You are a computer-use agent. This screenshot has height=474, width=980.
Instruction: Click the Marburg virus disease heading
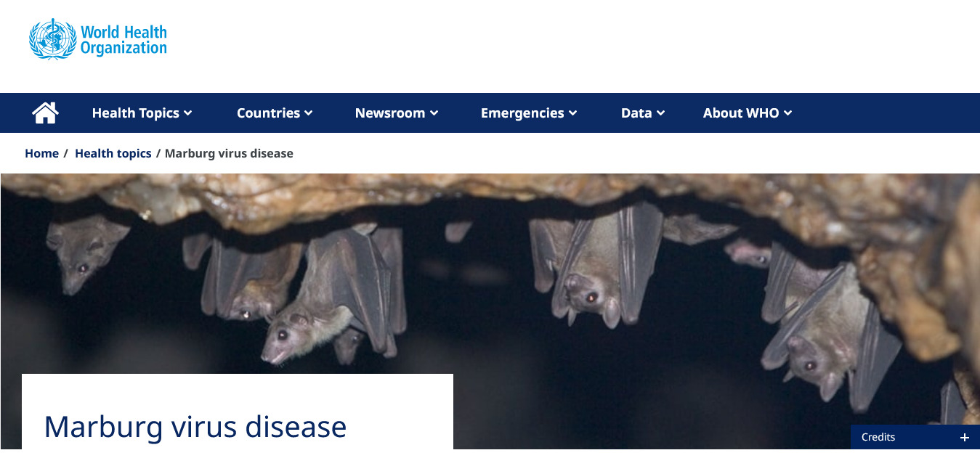(195, 427)
